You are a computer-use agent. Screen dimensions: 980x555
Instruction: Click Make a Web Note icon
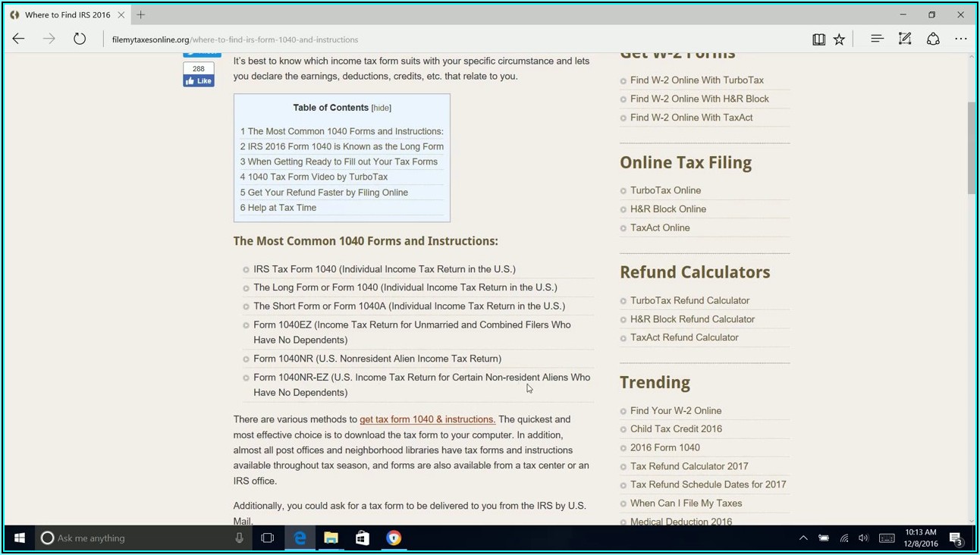point(905,39)
